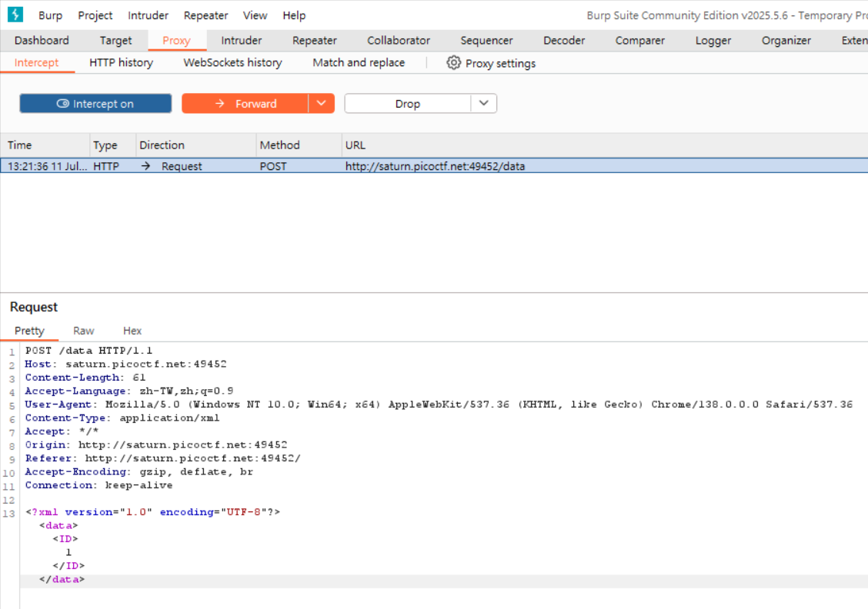Open the Organizer tab
Screen dimensions: 868x609
[786, 41]
